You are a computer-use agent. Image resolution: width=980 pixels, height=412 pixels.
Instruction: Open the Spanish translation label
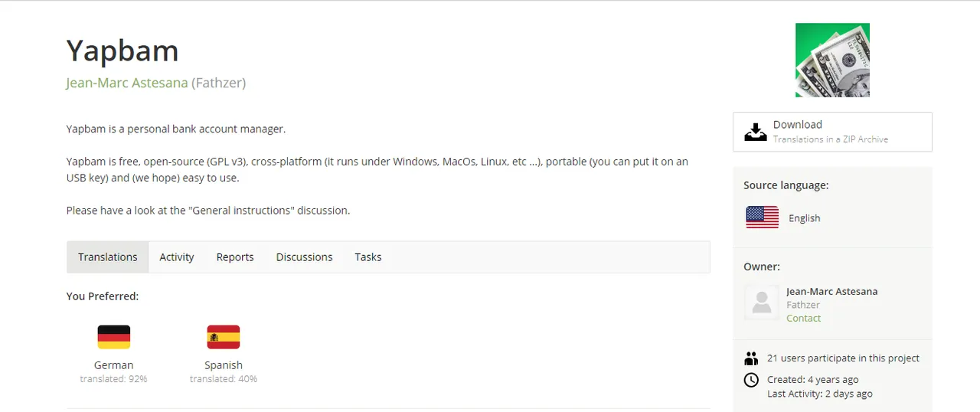point(223,365)
